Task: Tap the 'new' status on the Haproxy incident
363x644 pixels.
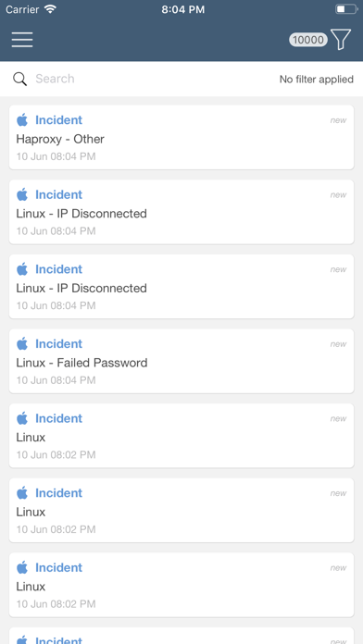Action: coord(338,120)
